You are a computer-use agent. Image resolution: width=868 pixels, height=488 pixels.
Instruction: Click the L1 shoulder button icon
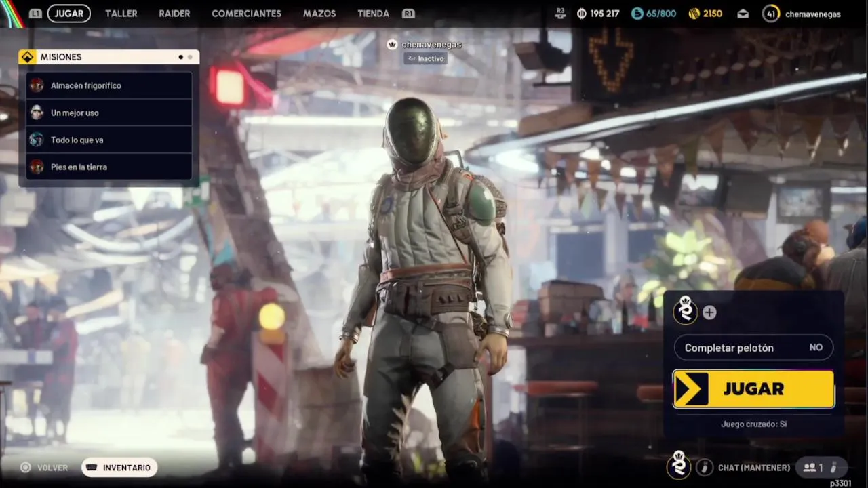click(x=35, y=14)
